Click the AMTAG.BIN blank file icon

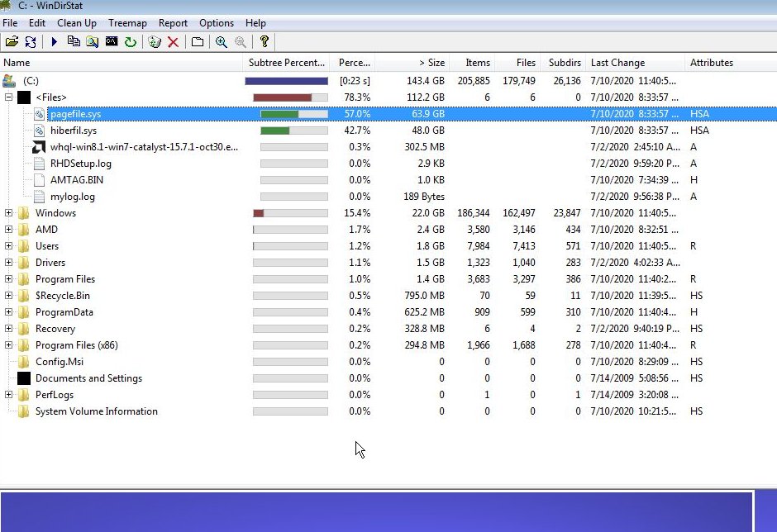(x=39, y=180)
